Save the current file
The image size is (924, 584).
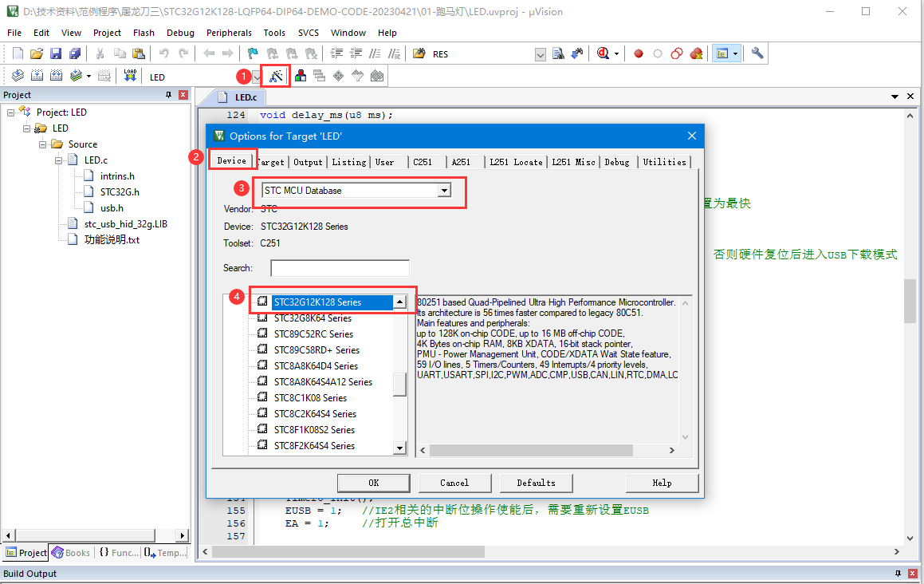(55, 53)
